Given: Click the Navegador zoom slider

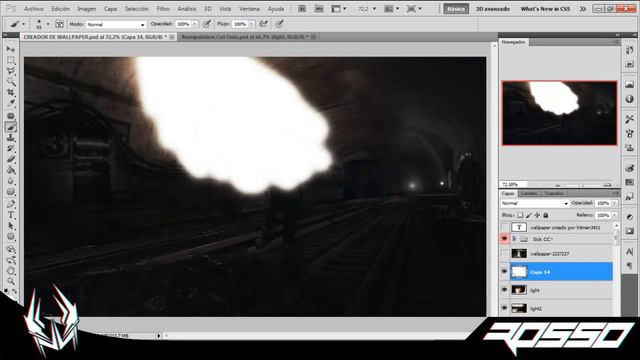Looking at the screenshot, I should coord(582,184).
